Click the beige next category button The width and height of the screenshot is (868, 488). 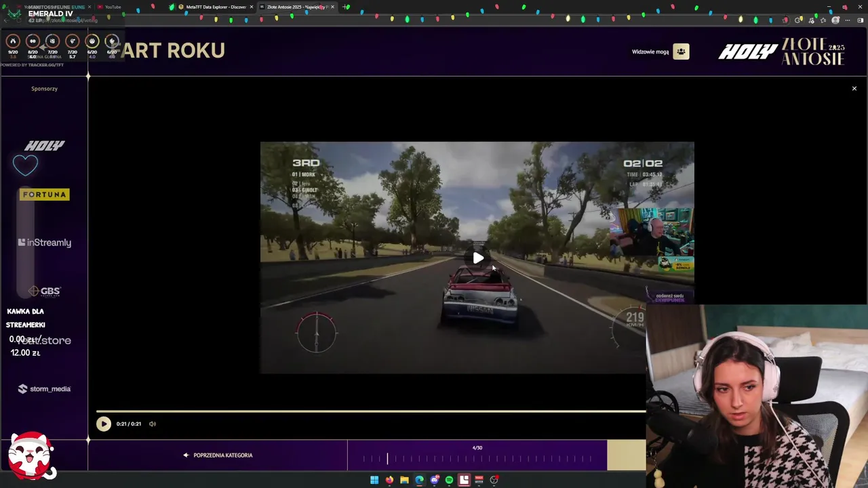pyautogui.click(x=626, y=455)
